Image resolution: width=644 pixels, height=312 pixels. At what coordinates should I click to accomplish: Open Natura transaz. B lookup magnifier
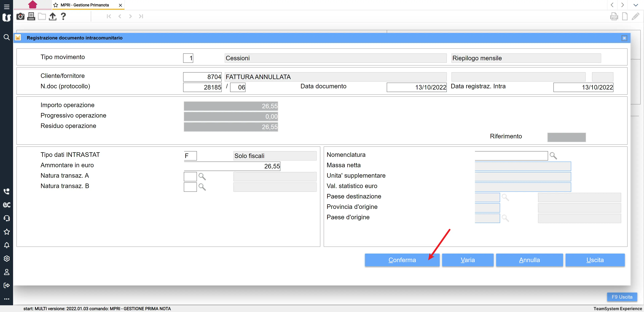point(202,187)
